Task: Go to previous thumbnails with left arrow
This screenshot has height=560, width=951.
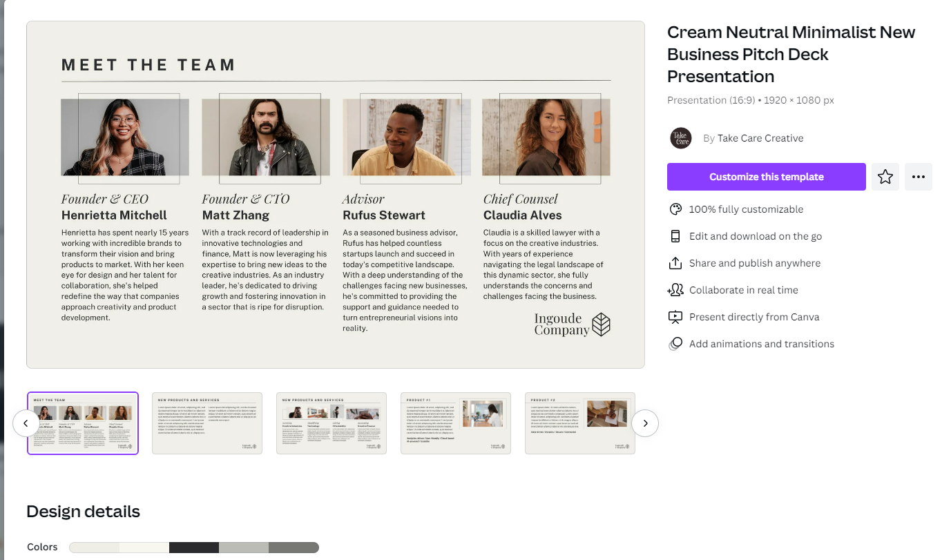Action: (x=26, y=423)
